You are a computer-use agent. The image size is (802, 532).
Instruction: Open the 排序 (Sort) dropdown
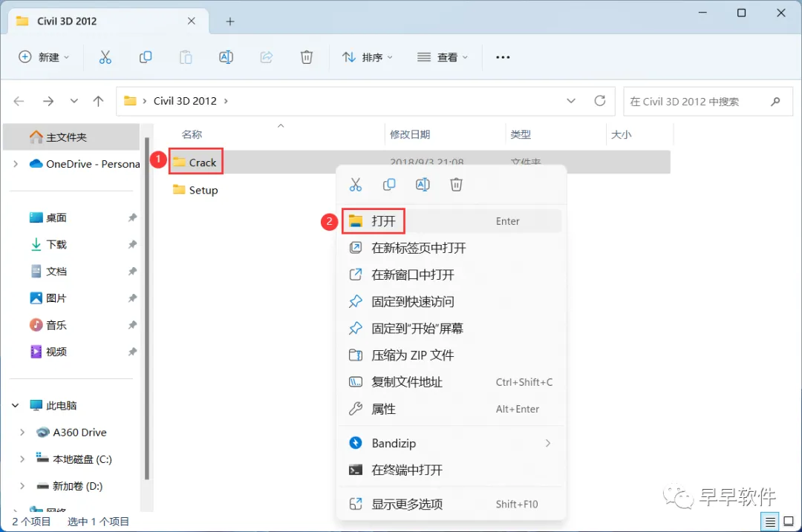367,57
